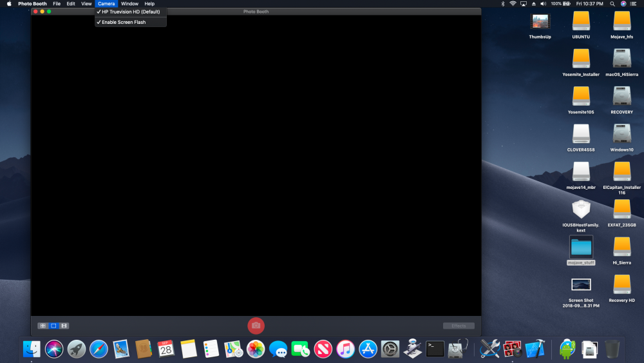Select the single still picture mode

(x=53, y=326)
